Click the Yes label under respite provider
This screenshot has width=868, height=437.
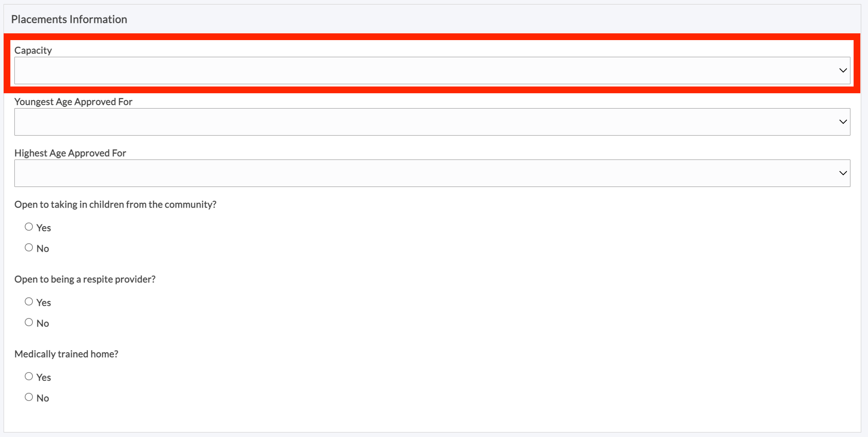point(44,303)
